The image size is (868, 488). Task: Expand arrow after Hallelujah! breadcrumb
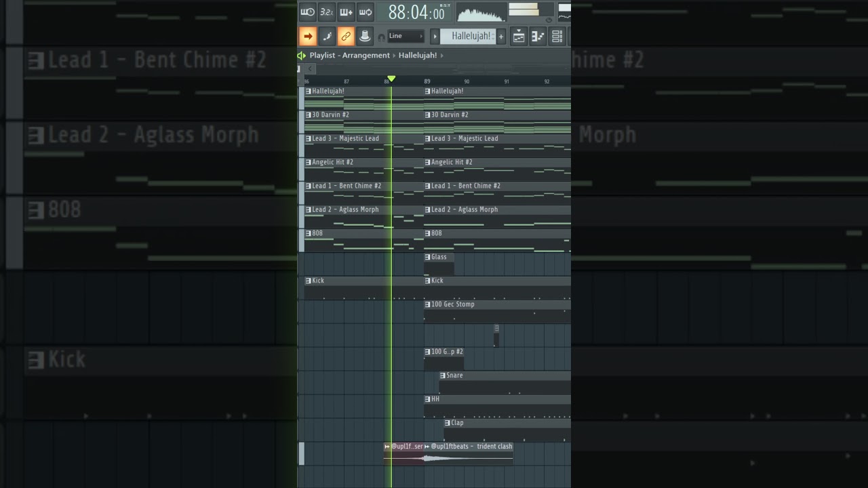[x=442, y=56]
